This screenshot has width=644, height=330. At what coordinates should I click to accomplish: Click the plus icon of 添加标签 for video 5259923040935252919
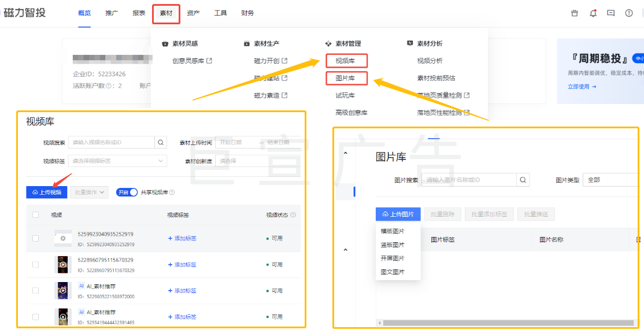click(x=170, y=238)
